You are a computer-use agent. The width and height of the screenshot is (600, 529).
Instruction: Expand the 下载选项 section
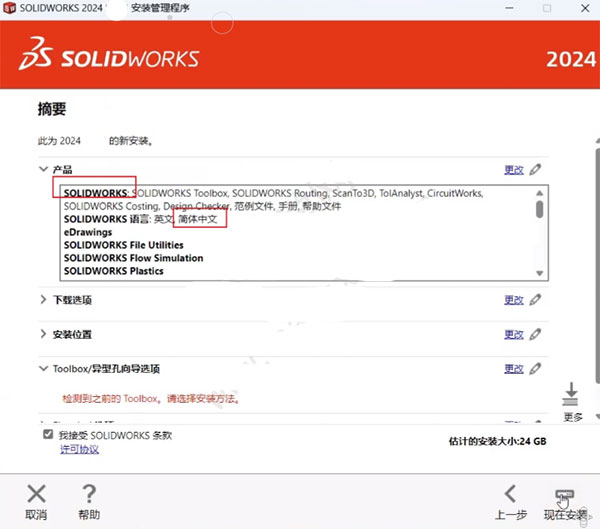point(43,300)
